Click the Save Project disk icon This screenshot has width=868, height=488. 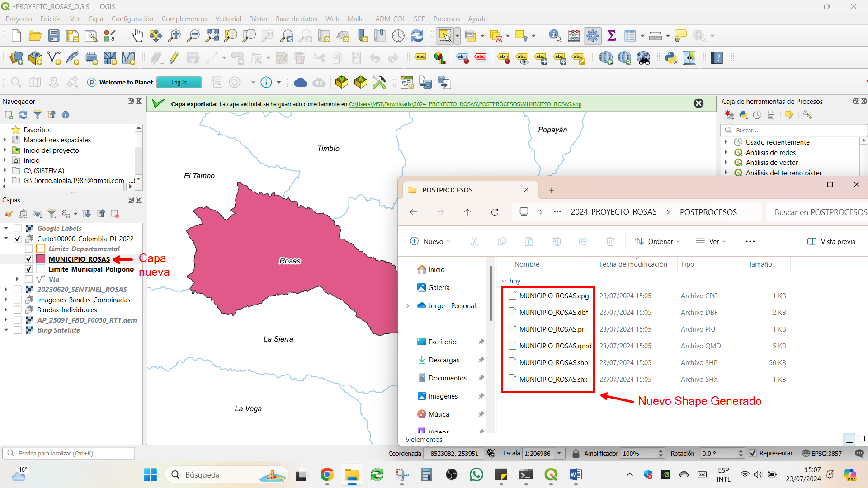click(54, 36)
